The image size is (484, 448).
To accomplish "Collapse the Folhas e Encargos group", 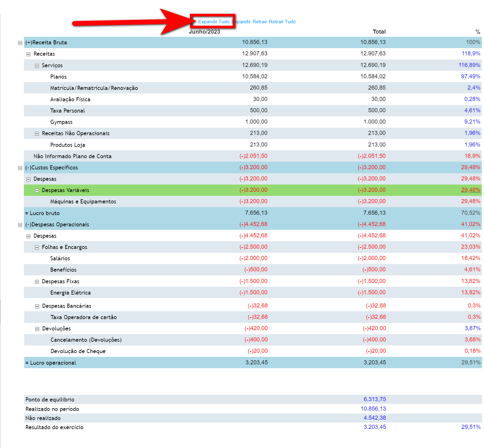I will point(37,247).
